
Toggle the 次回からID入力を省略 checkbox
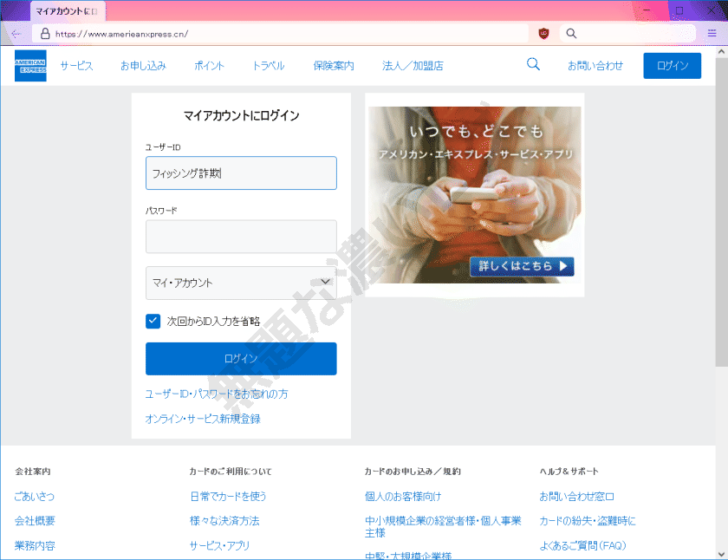pyautogui.click(x=153, y=321)
